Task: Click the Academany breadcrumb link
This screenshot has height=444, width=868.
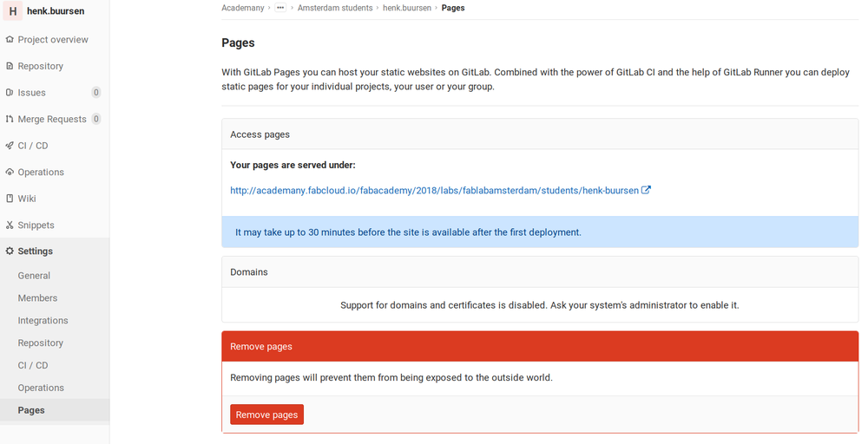Action: 242,8
